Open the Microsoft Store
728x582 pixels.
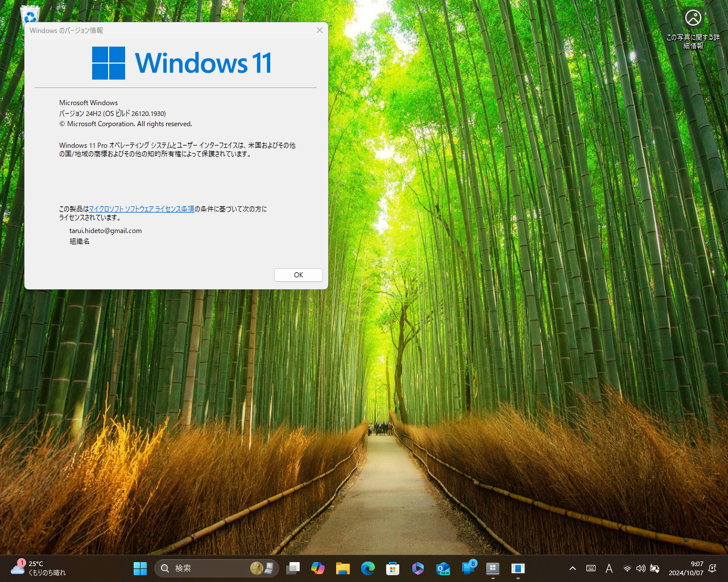(x=392, y=568)
